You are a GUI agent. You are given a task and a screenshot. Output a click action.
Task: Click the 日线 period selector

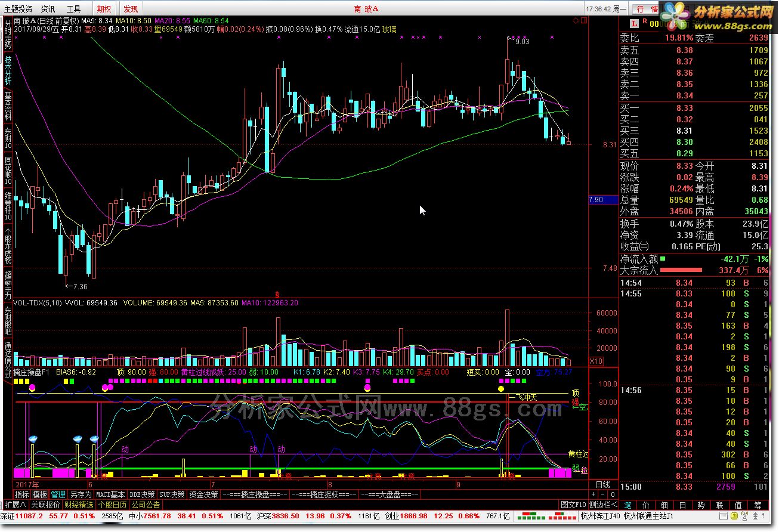[603, 485]
